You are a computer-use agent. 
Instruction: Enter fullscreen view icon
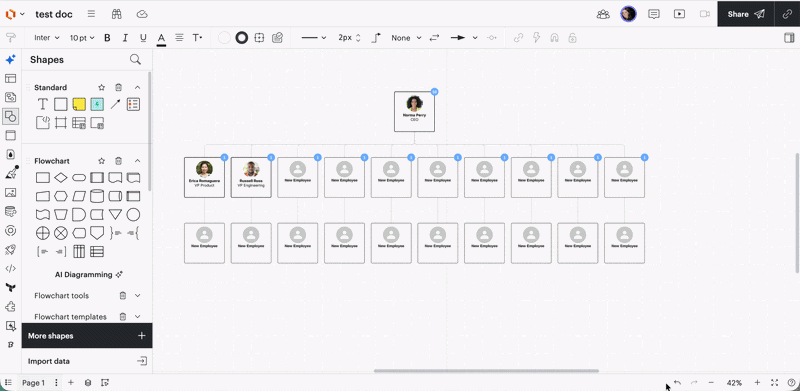774,383
